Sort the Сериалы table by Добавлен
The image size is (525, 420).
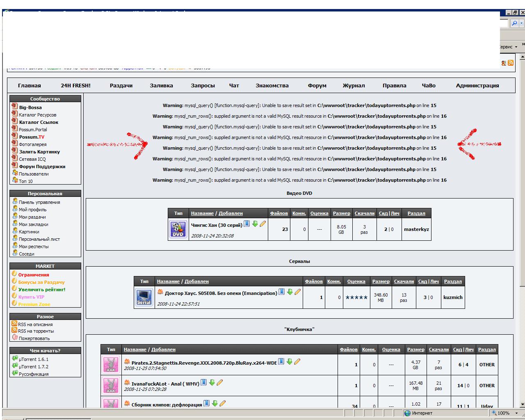[196, 281]
